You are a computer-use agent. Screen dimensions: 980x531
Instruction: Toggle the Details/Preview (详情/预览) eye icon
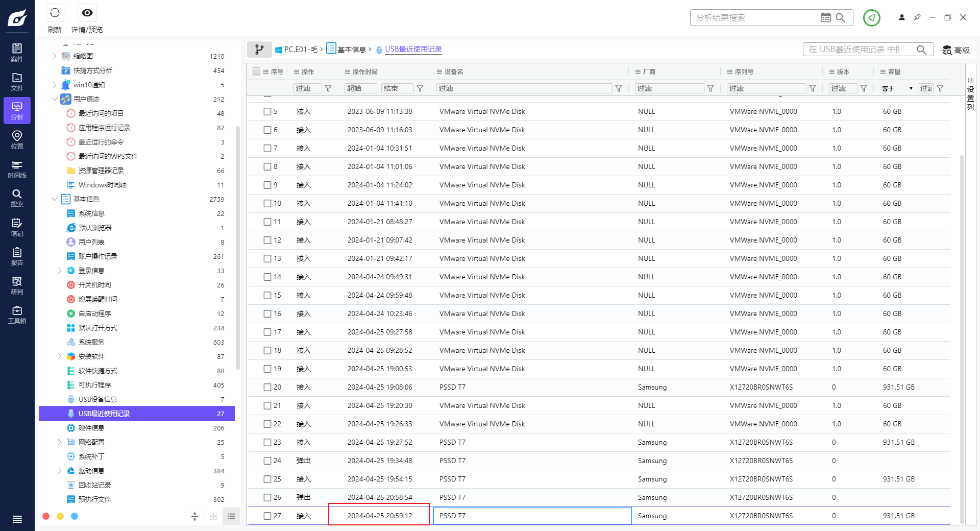click(87, 13)
